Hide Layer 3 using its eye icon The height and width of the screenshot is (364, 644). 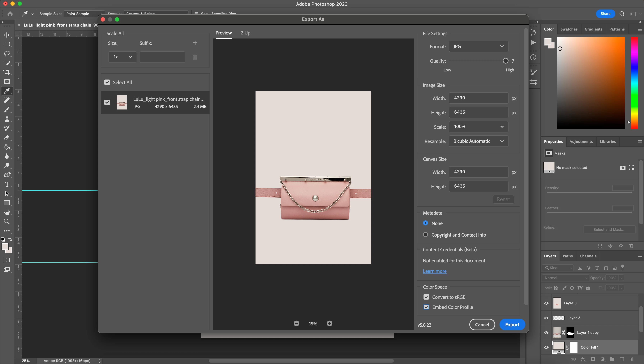point(546,303)
